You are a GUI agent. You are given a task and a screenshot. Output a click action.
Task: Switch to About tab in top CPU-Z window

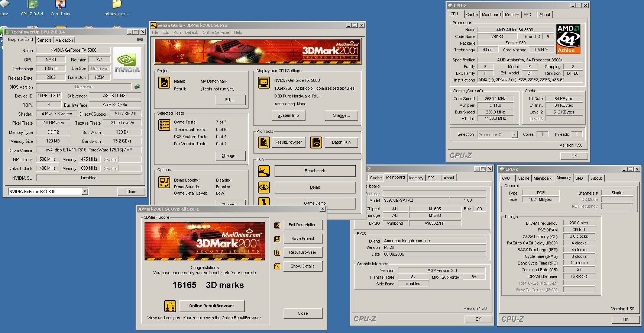(545, 15)
